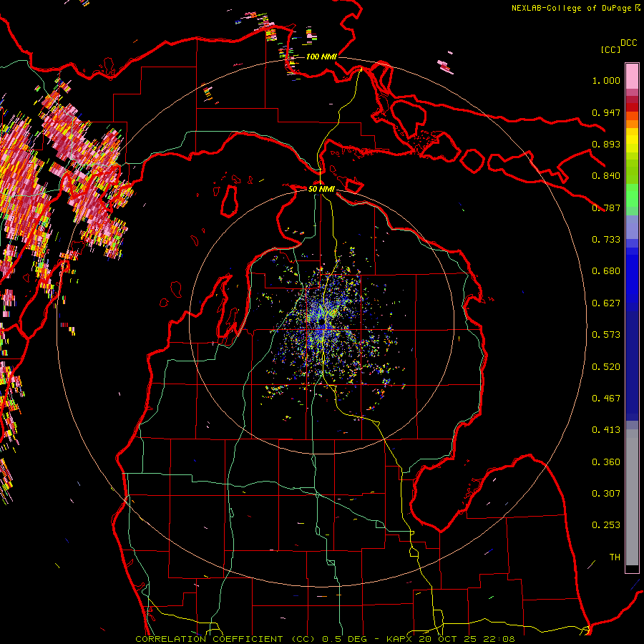Click the 0.360 scale value
Screen dimensions: 644x644
606,462
